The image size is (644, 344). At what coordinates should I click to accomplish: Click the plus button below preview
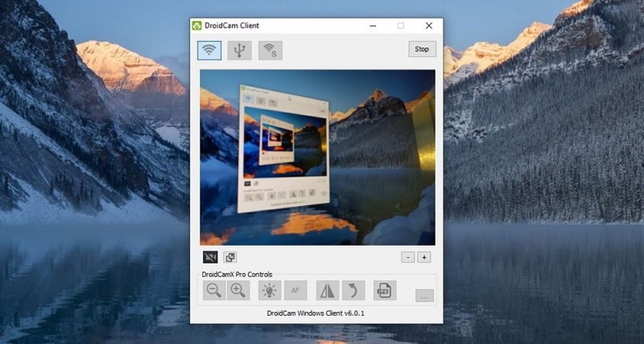pos(424,257)
